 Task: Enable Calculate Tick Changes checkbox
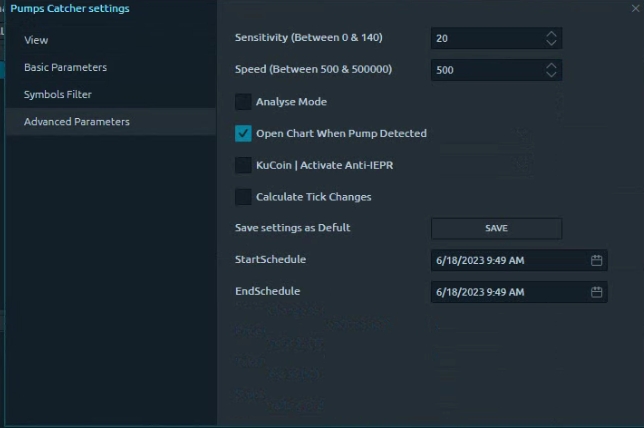tap(243, 197)
